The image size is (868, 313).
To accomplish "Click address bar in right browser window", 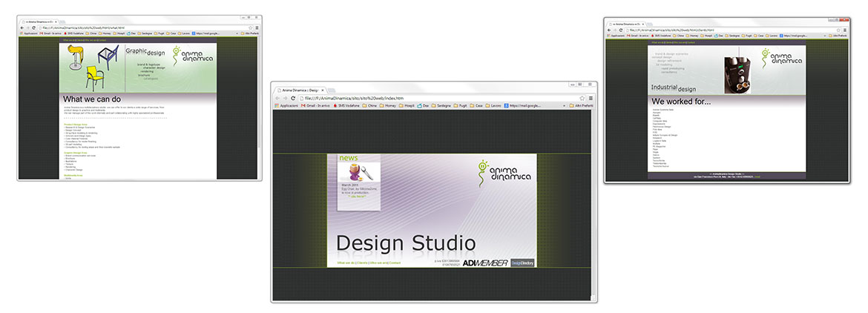I will pyautogui.click(x=733, y=30).
